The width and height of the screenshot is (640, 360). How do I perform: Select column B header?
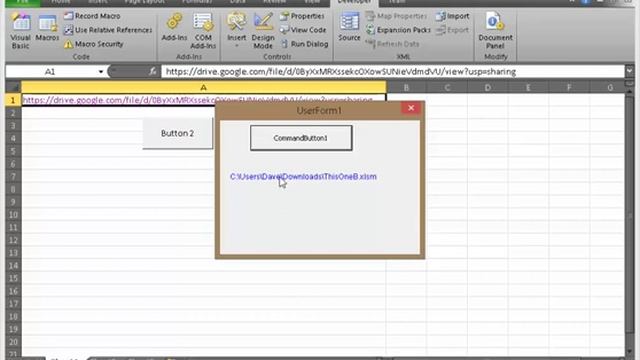[x=406, y=87]
